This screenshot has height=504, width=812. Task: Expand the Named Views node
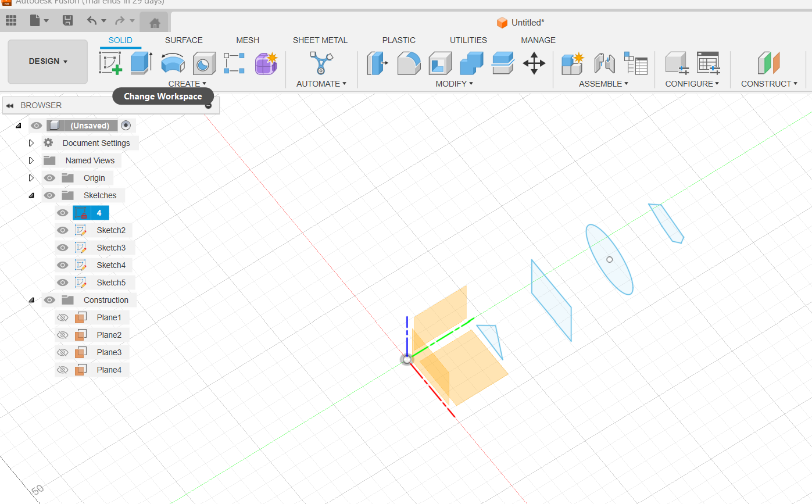coord(31,160)
